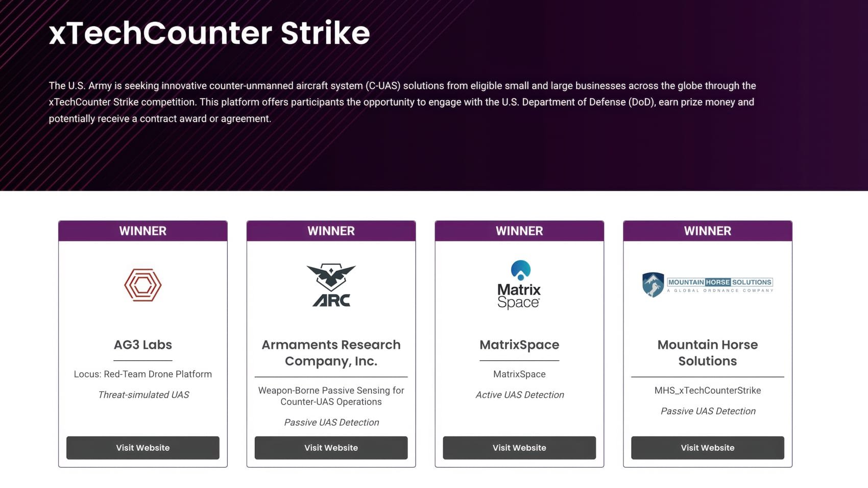Open AG3 Labs website via Visit Website
This screenshot has width=868, height=488.
coord(142,448)
